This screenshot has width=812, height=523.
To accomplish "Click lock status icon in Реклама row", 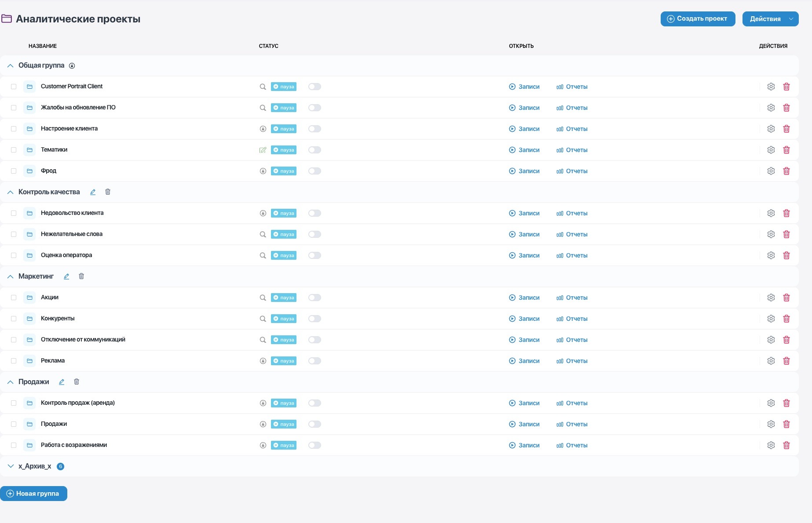I will click(263, 361).
